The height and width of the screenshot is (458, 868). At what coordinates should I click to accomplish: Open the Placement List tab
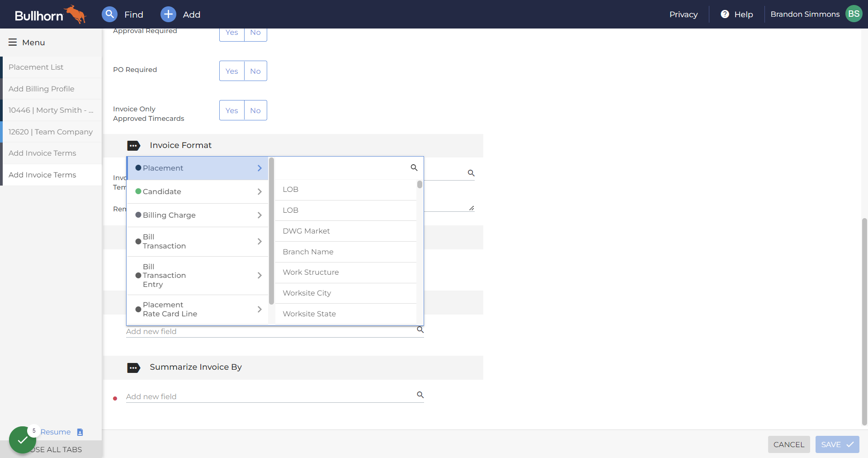(x=51, y=67)
